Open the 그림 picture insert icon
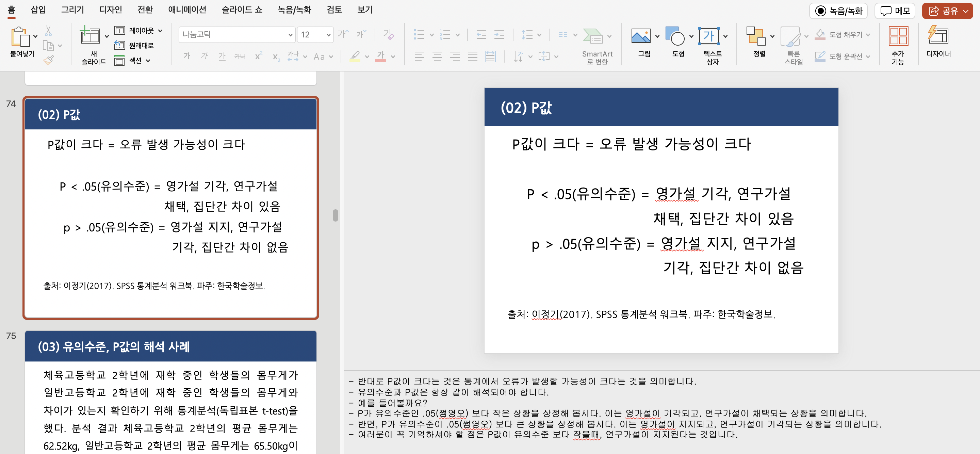The width and height of the screenshot is (980, 454). coord(641,36)
